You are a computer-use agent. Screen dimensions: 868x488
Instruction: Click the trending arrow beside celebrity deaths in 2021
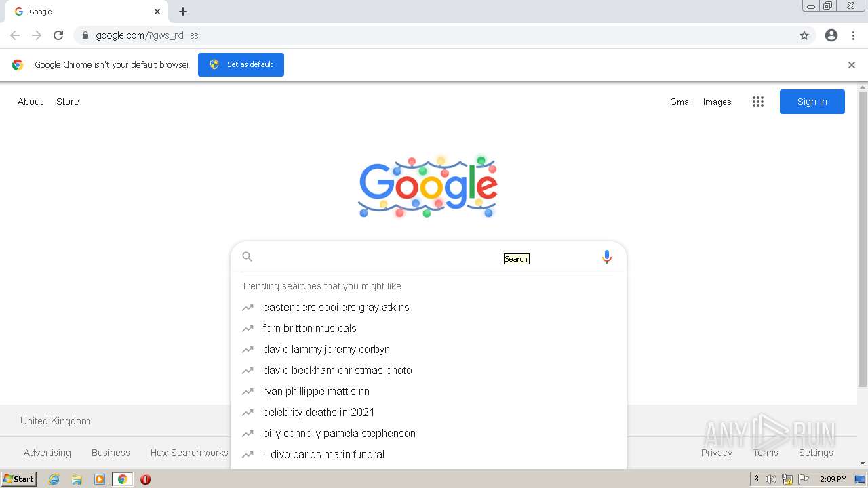(248, 413)
